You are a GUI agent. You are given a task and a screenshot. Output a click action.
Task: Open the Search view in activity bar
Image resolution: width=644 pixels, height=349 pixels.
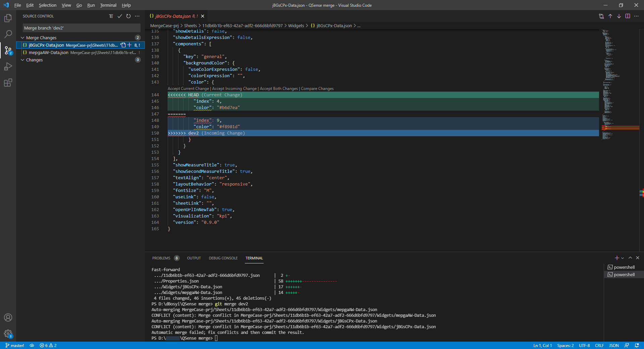8,34
